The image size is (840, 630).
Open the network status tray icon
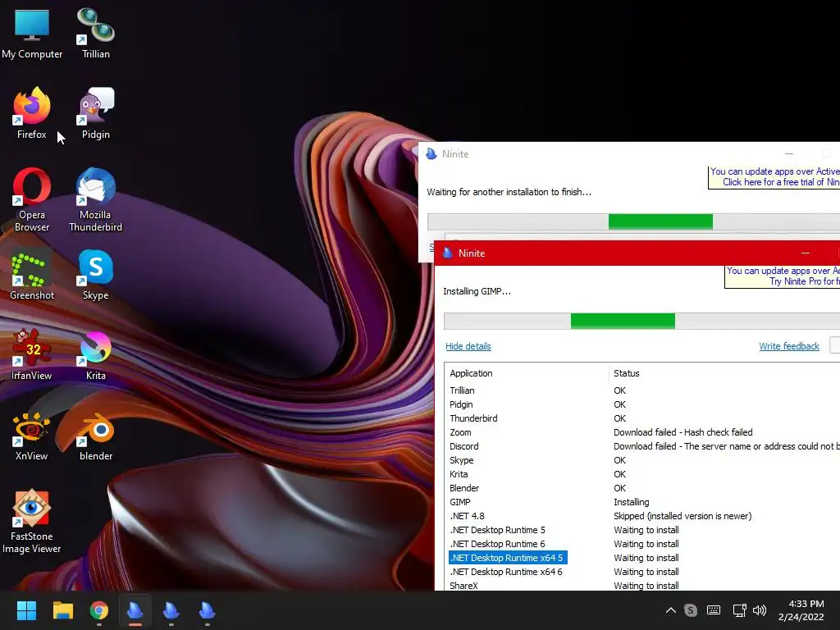point(739,609)
